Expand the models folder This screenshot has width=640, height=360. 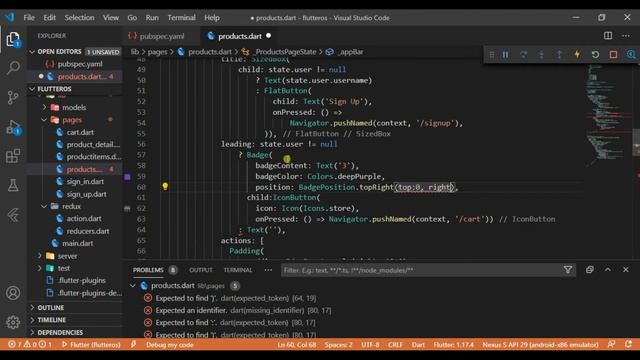tap(74, 107)
